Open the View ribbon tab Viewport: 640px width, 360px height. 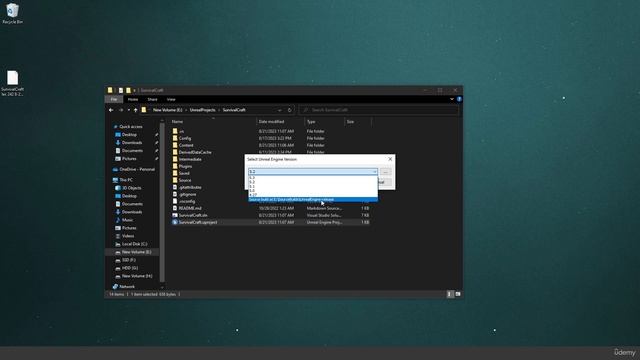coord(171,99)
